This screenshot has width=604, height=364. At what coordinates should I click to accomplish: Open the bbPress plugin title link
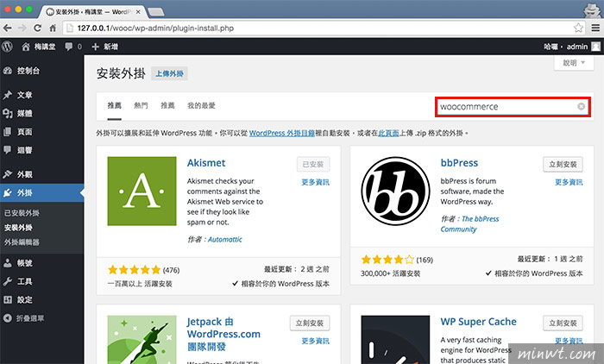[x=459, y=163]
